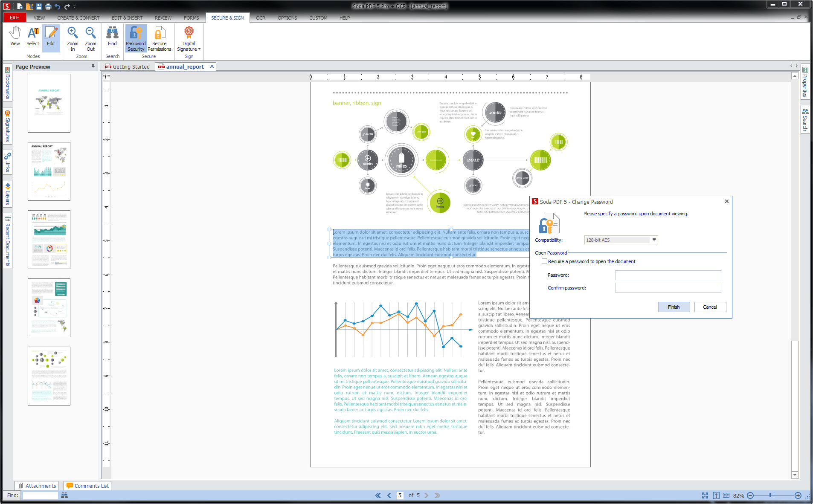Switch to the VIEW ribbon tab
The width and height of the screenshot is (813, 504).
click(39, 18)
